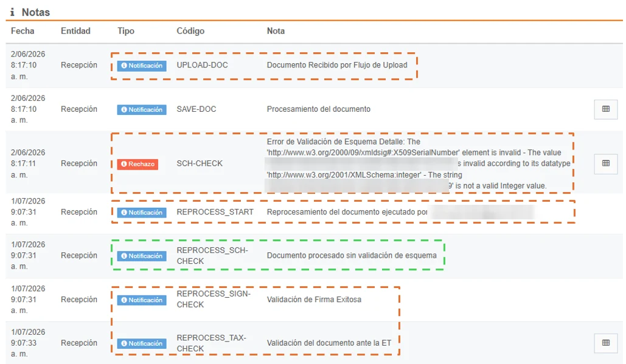The image size is (626, 364).
Task: Click 'Validación de Firma Exitosa' note
Action: point(314,300)
